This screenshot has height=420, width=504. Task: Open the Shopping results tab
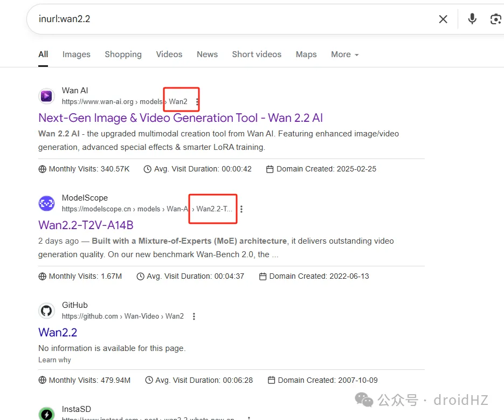click(123, 54)
